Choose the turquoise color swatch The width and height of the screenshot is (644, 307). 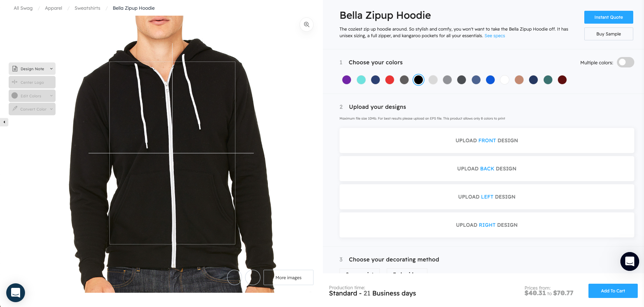click(361, 80)
